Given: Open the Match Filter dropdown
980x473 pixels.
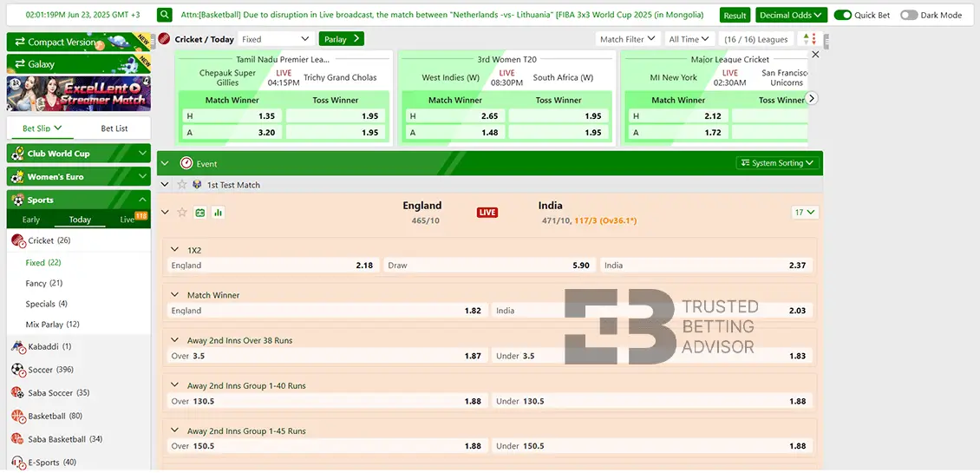Looking at the screenshot, I should (628, 39).
